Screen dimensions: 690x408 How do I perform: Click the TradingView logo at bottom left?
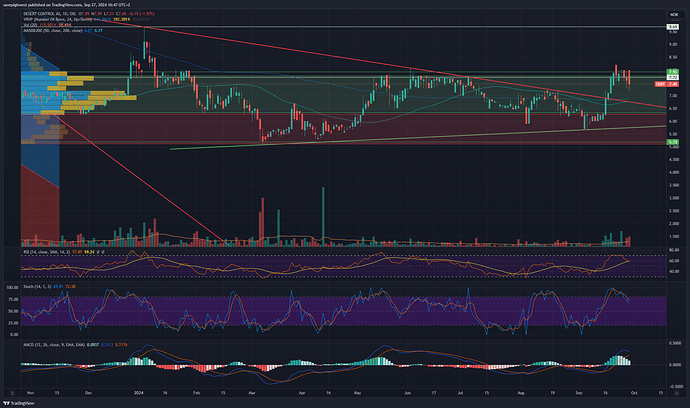coord(18,403)
